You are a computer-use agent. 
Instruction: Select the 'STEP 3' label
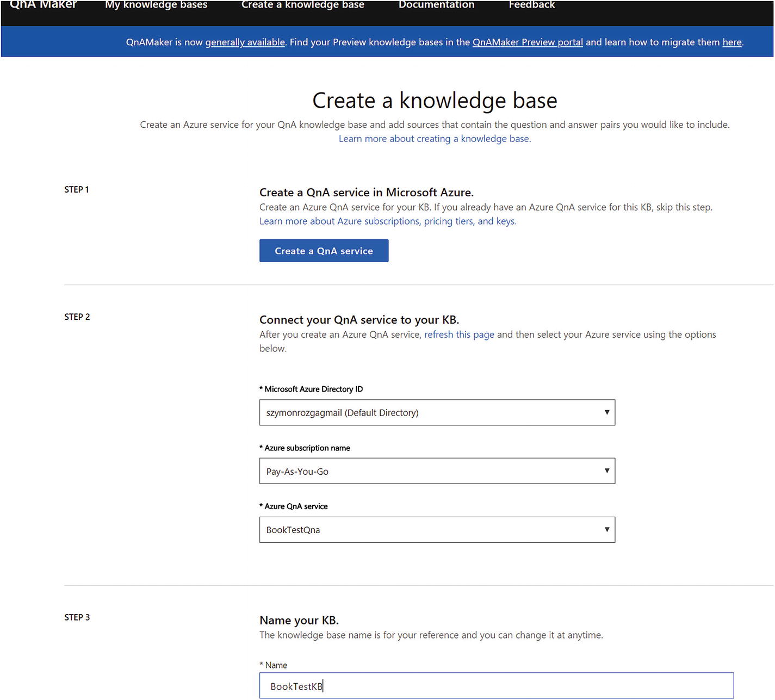coord(77,617)
